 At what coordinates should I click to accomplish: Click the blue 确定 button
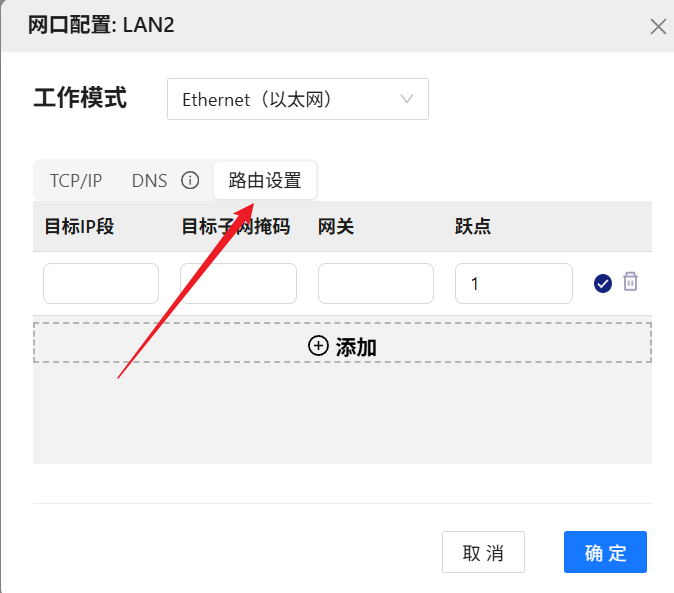pos(605,552)
